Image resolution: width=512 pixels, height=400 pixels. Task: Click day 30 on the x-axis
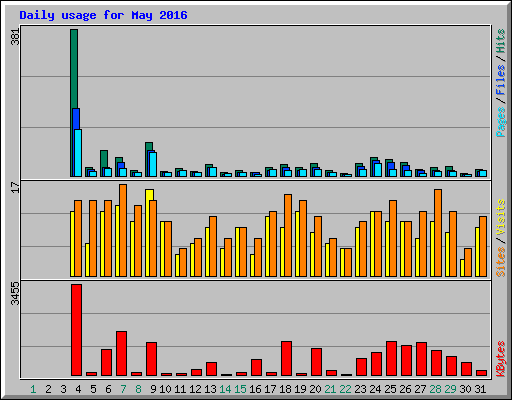(465, 389)
